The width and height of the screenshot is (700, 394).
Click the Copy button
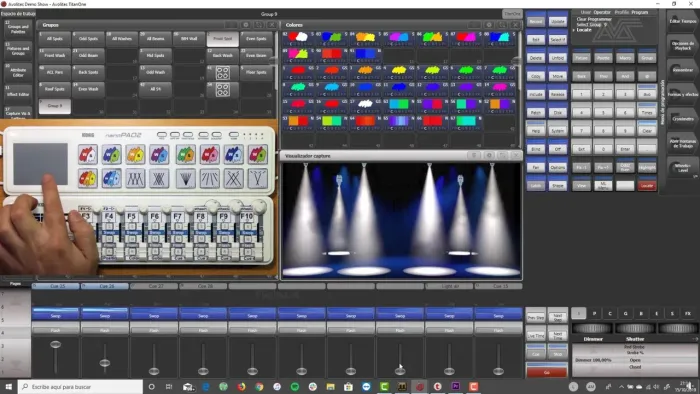[x=536, y=76]
